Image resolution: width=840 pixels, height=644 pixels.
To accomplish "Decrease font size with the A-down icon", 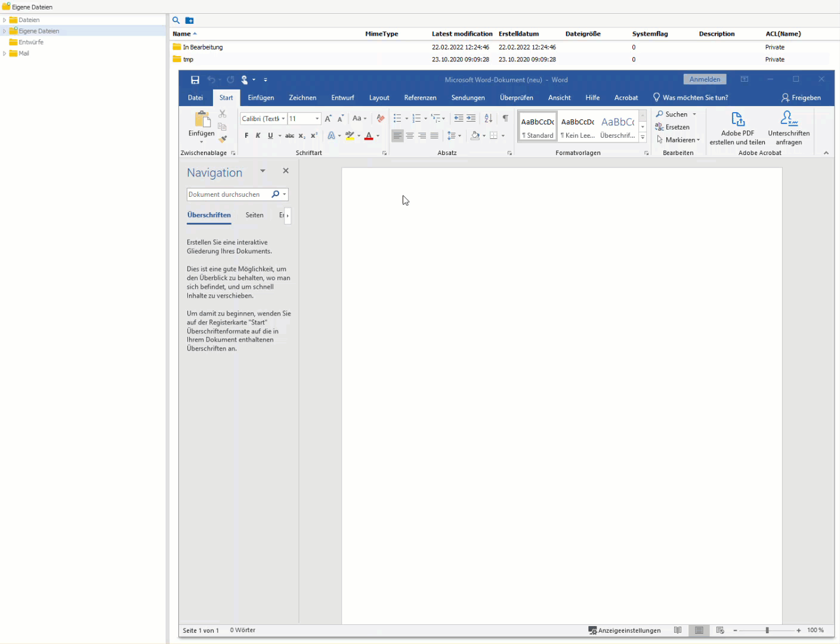I will pos(341,119).
